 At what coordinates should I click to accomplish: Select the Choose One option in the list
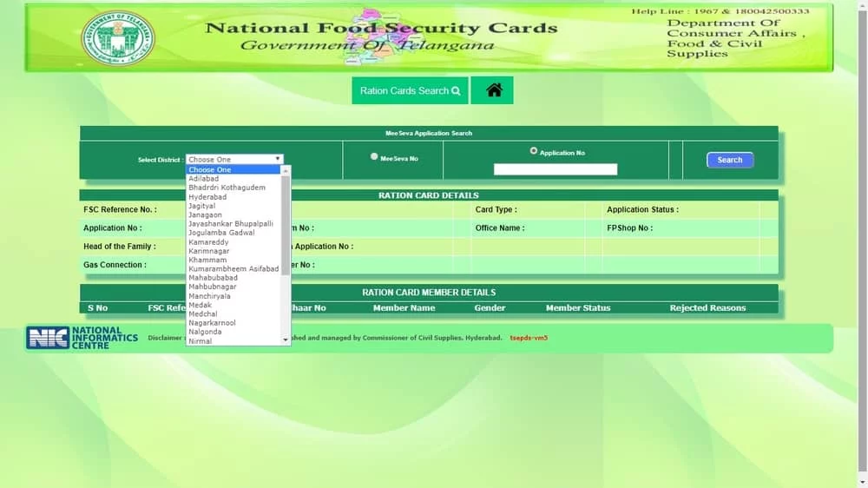click(210, 169)
